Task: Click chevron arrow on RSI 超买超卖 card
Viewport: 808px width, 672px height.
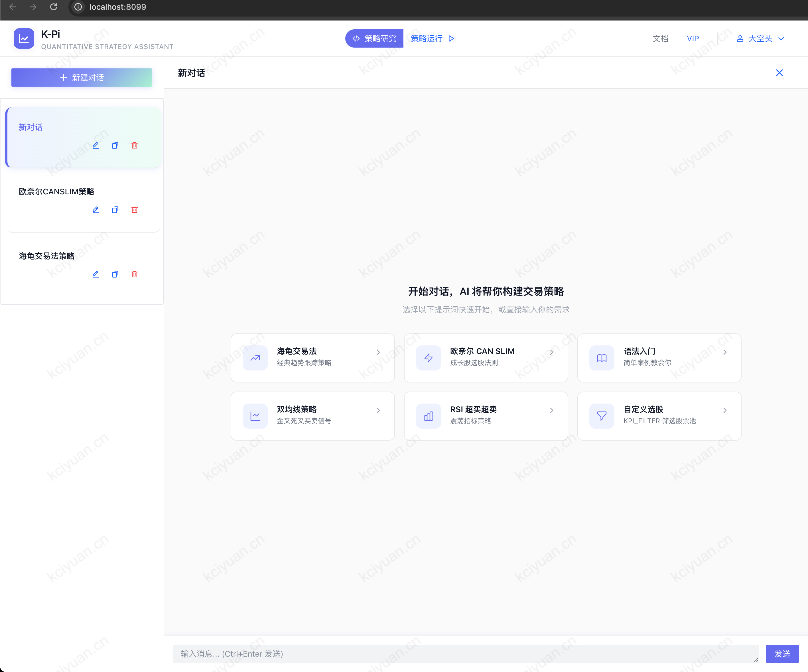Action: click(x=551, y=410)
